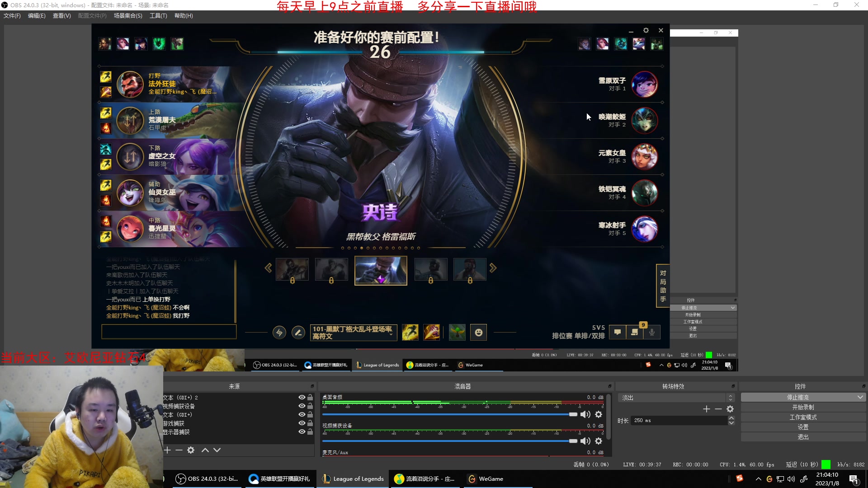This screenshot has width=868, height=488.
Task: Focus the team chat input box
Action: (x=169, y=332)
